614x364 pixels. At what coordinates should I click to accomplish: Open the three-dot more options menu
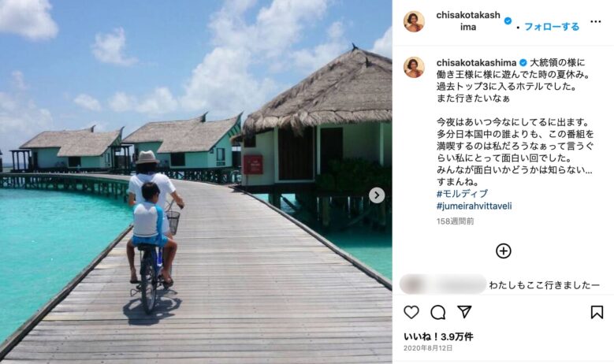pos(595,21)
